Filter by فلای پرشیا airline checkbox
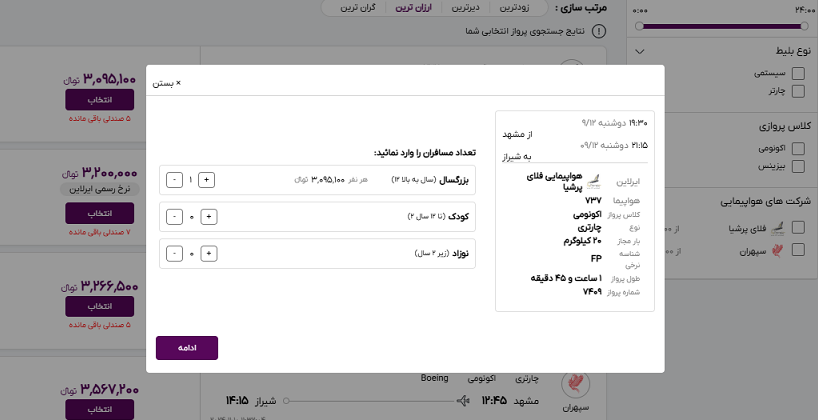 click(x=798, y=227)
